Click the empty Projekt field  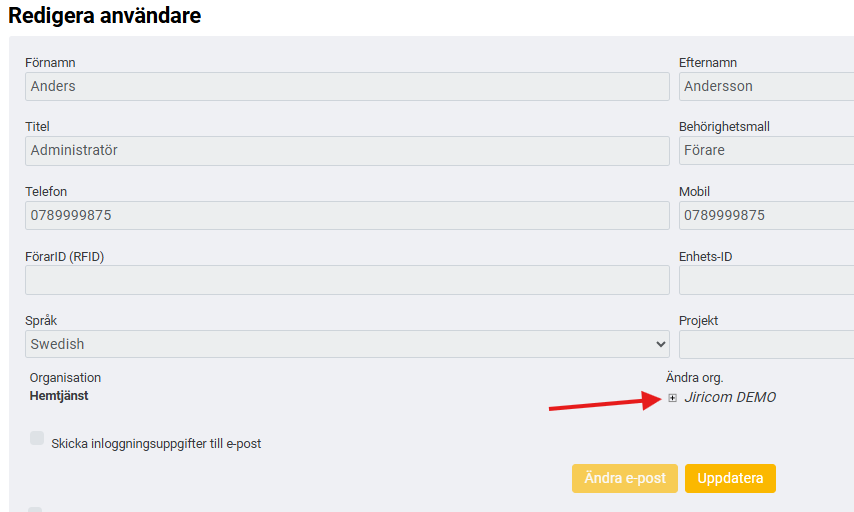(766, 344)
